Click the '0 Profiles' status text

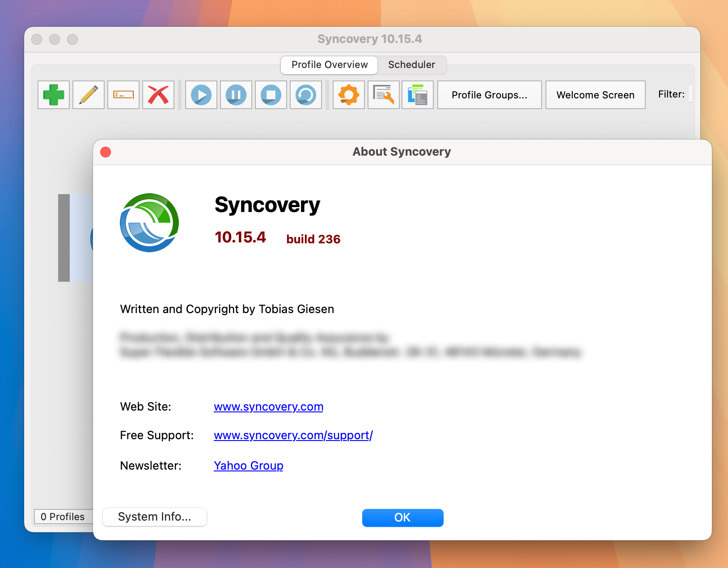click(63, 517)
